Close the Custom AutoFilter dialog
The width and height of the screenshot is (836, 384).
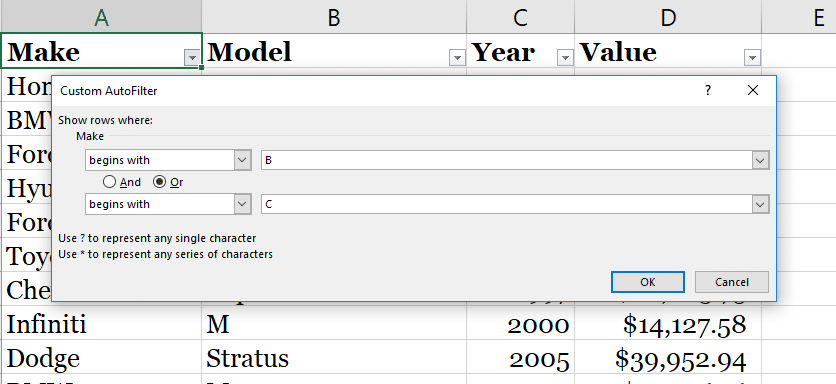(753, 91)
